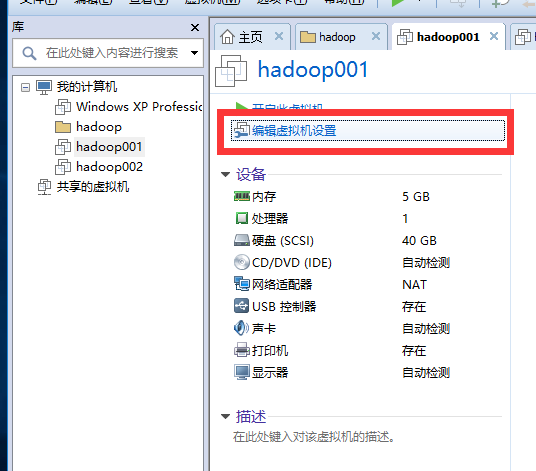Open 编辑虚拟机设置 link

tap(294, 131)
